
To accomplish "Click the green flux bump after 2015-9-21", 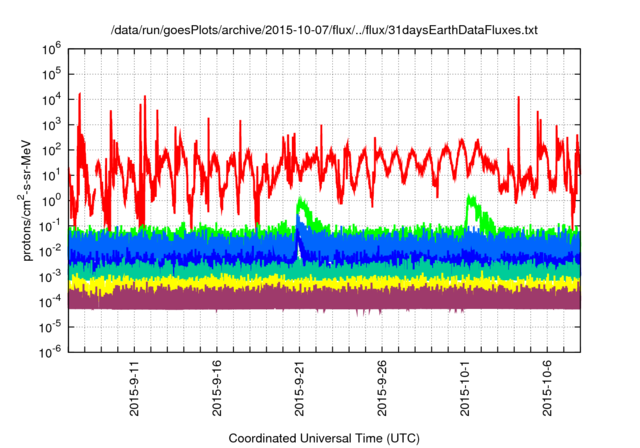I will click(x=309, y=213).
